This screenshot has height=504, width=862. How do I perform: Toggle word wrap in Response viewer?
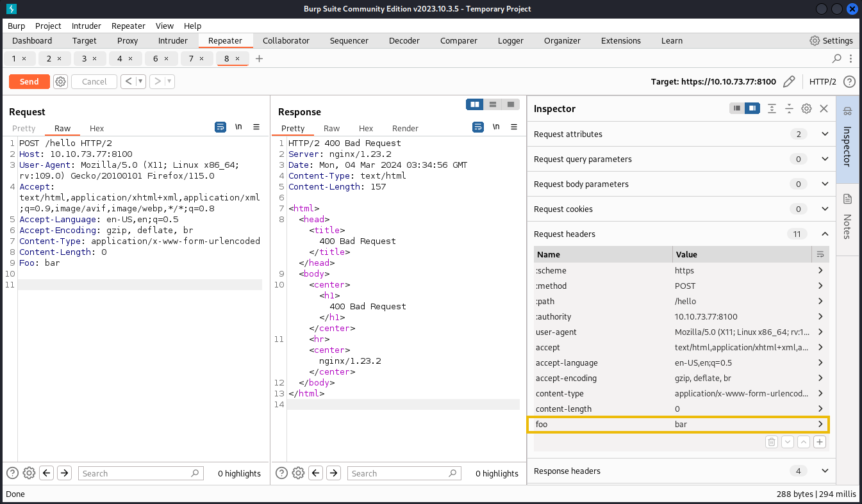pyautogui.click(x=478, y=127)
